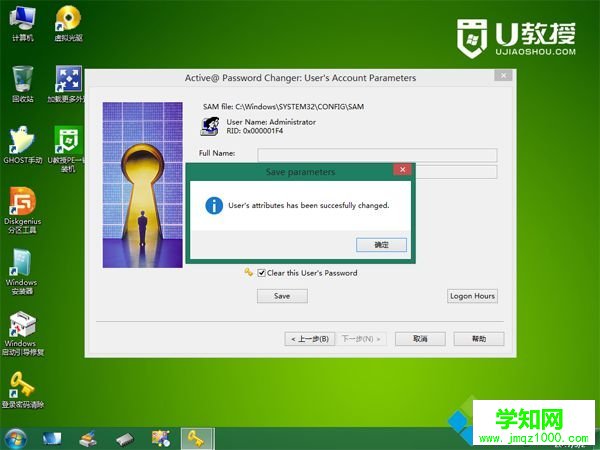Click the taskbar memory chip icon
The height and width of the screenshot is (450, 600).
125,439
